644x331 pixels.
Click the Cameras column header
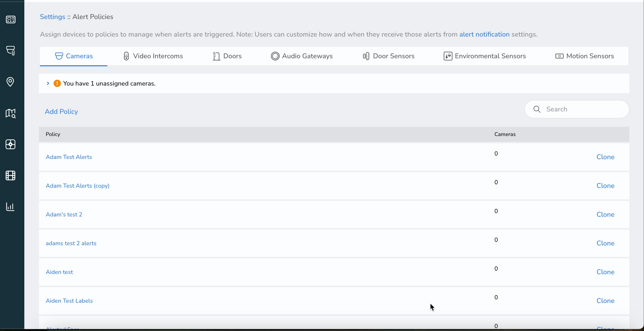[x=505, y=134]
